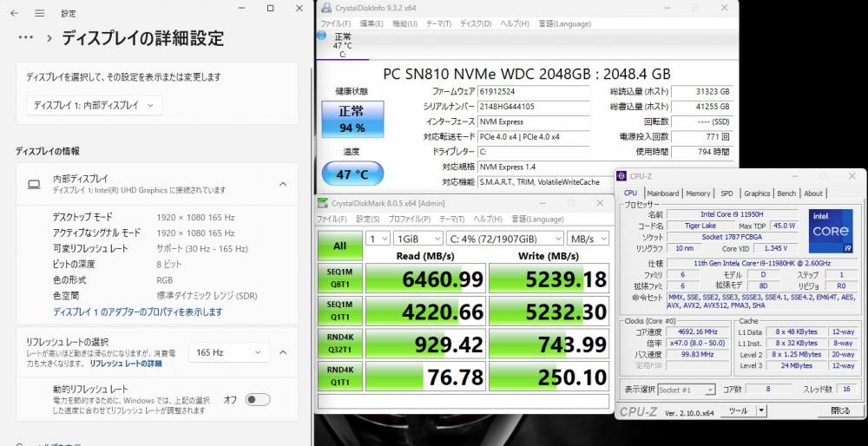The width and height of the screenshot is (868, 446).
Task: Open the Display 1 internal display dropdown
Action: click(94, 105)
